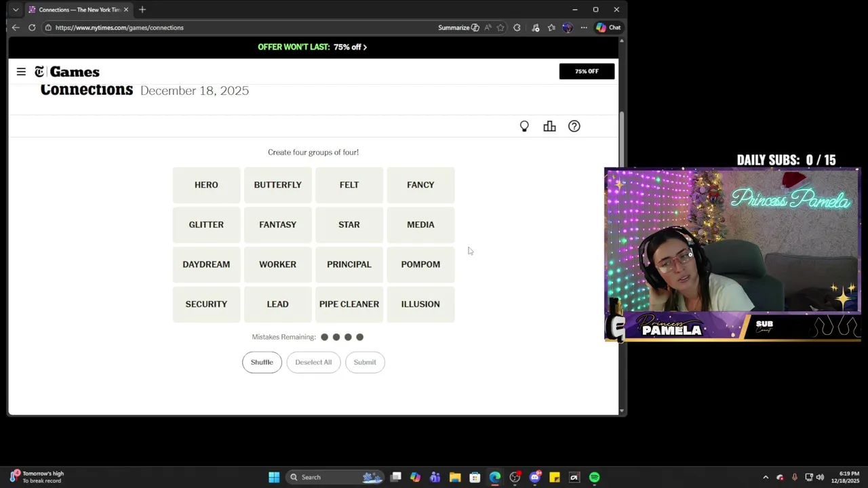868x488 pixels.
Task: Expand the tab actions dropdown arrow
Action: click(x=16, y=9)
